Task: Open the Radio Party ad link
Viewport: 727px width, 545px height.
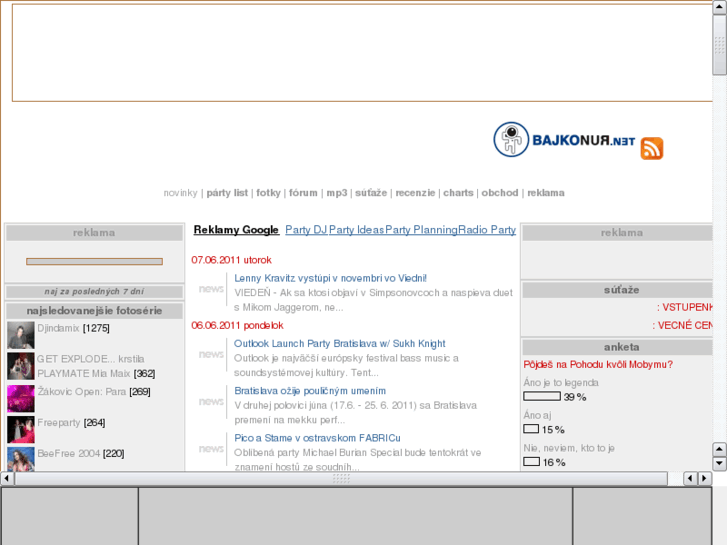Action: click(487, 230)
